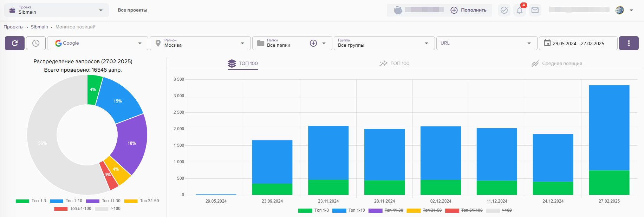The image size is (644, 217).
Task: Open the history clock icon
Action: [x=36, y=43]
